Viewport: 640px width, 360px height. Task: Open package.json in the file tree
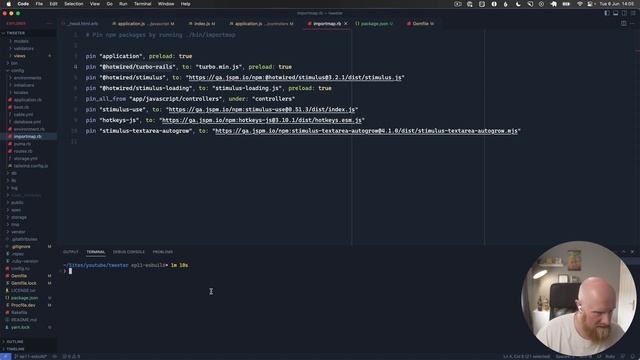(x=24, y=298)
